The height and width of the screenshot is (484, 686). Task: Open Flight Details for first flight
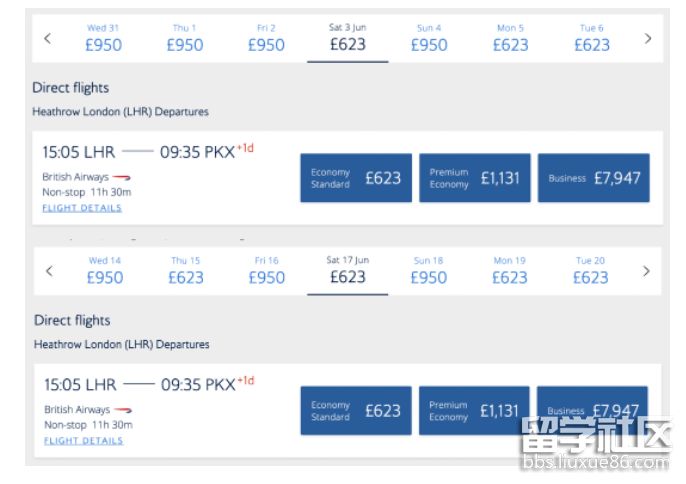point(82,208)
